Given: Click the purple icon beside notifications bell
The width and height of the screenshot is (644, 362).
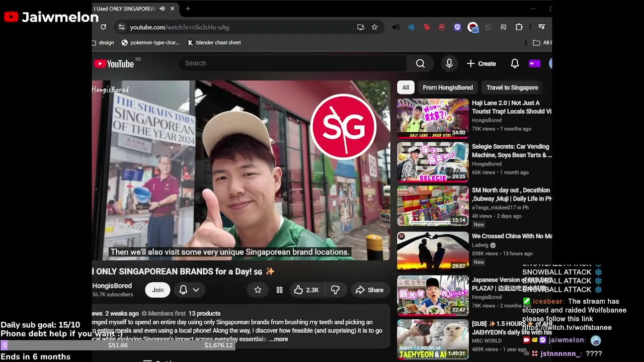Looking at the screenshot, I should 534,63.
